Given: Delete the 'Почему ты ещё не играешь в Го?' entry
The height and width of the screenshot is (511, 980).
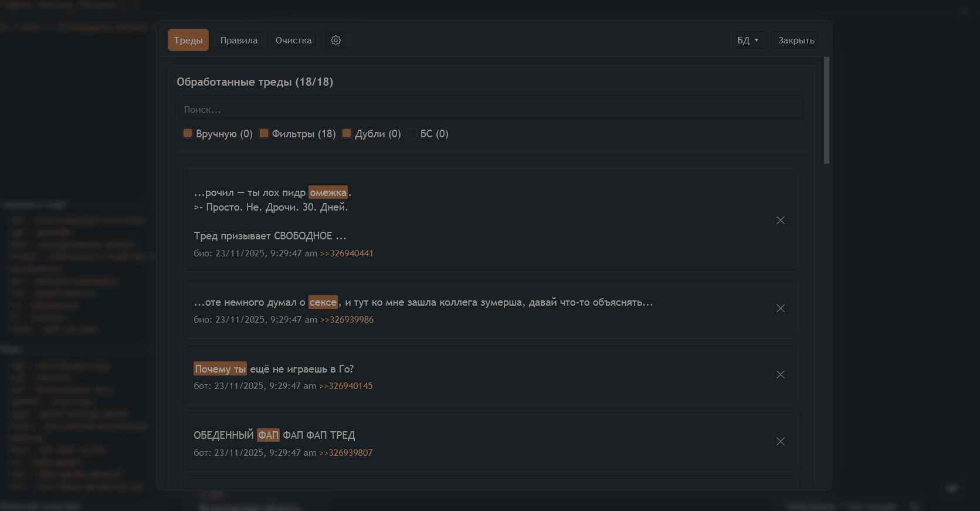Looking at the screenshot, I should [x=781, y=375].
